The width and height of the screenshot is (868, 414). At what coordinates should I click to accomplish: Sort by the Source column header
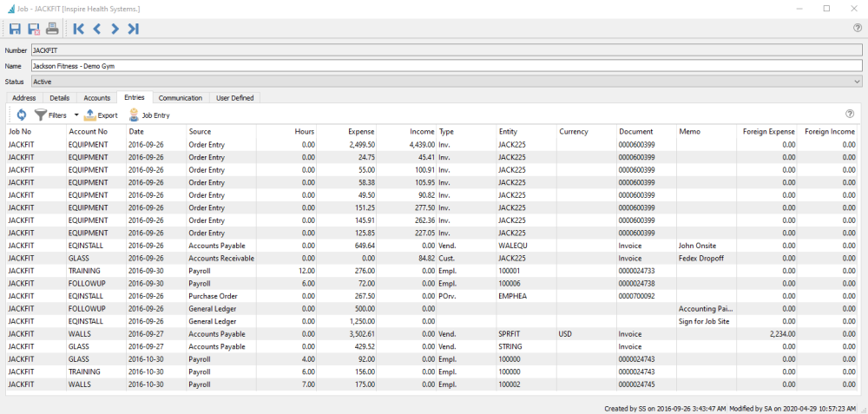coord(221,132)
